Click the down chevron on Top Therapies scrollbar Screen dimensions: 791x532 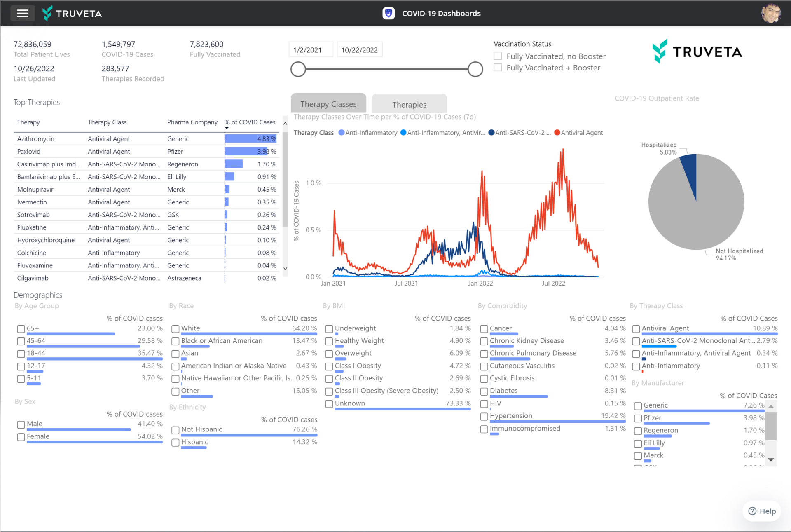point(285,268)
